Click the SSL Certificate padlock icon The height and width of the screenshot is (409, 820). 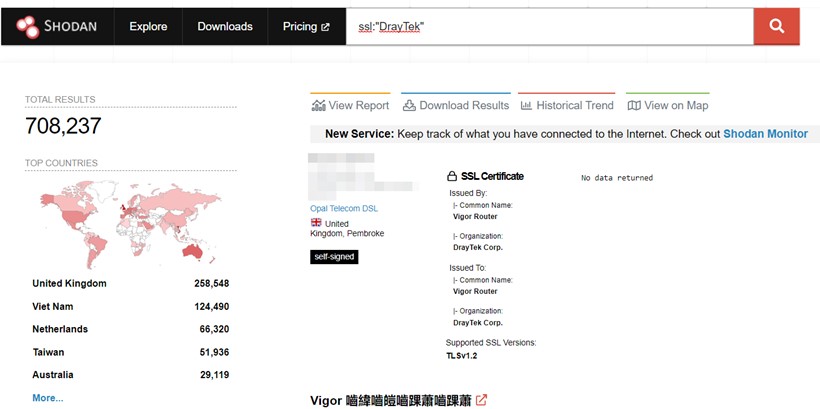[x=452, y=176]
